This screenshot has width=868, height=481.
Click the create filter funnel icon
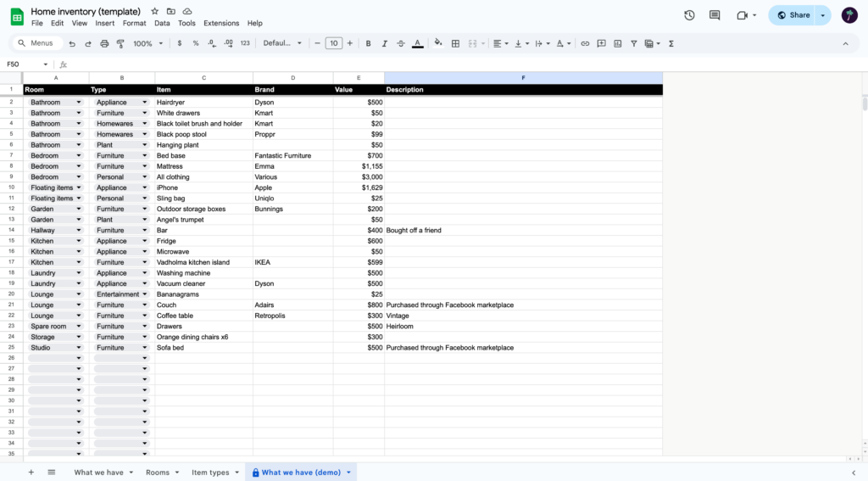tap(634, 43)
